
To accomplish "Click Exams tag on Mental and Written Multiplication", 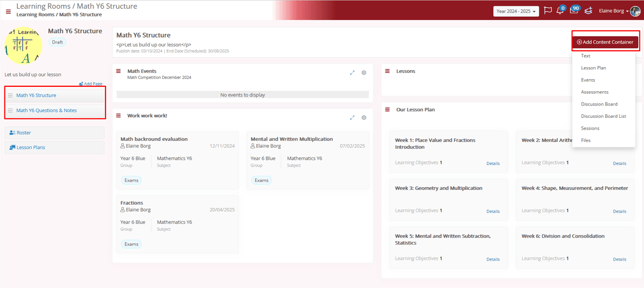I will click(261, 180).
